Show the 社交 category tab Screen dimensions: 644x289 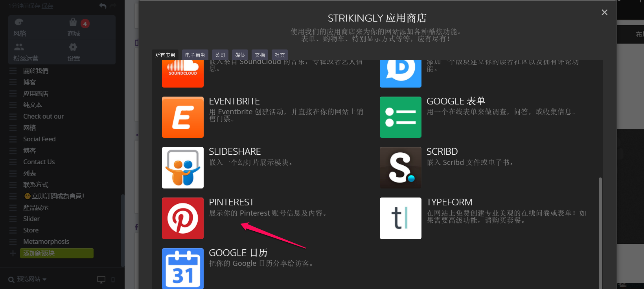point(280,55)
